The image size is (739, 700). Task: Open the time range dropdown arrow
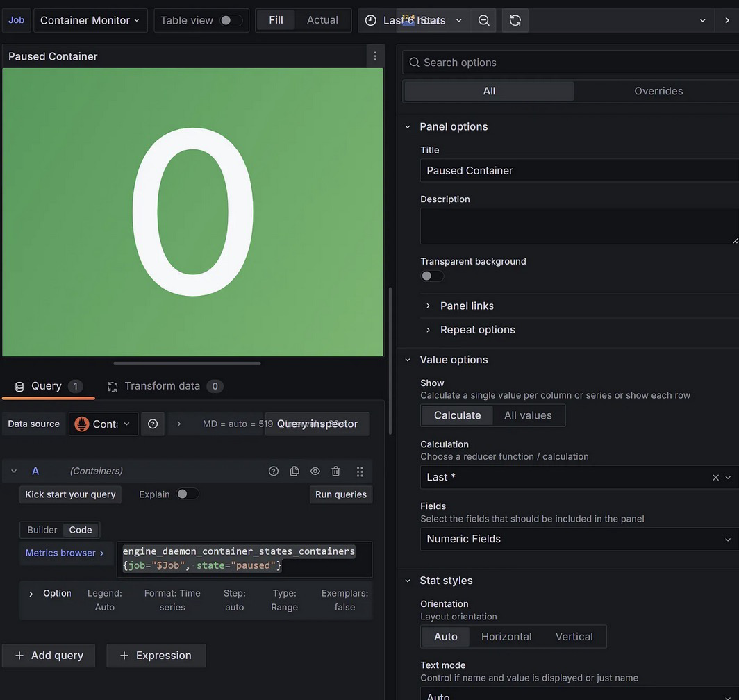point(458,20)
